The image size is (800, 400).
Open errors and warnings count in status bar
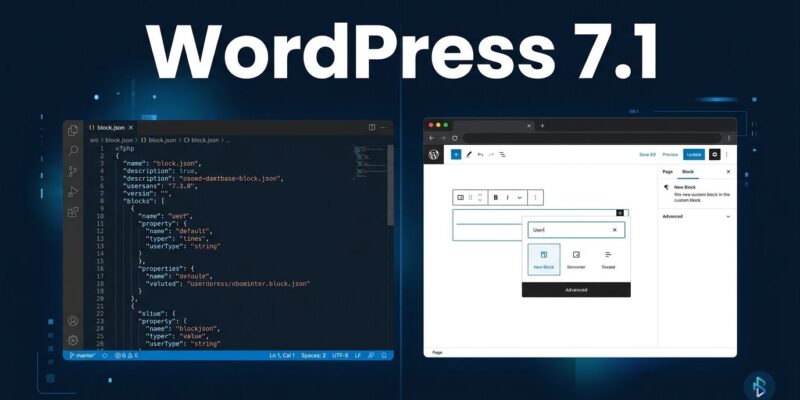coord(126,355)
